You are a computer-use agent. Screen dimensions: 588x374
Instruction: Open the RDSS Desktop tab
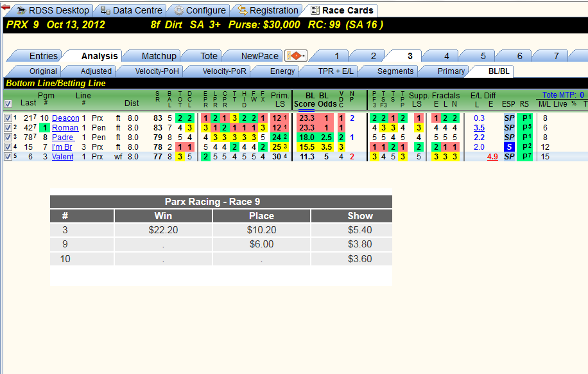coord(54,10)
